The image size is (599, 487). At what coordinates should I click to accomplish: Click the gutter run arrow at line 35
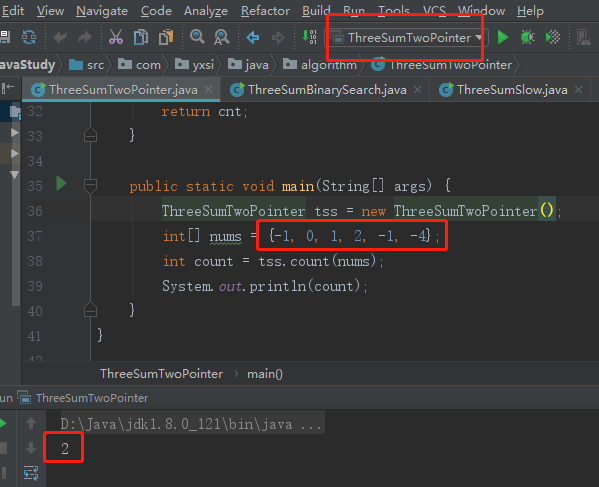coord(61,183)
